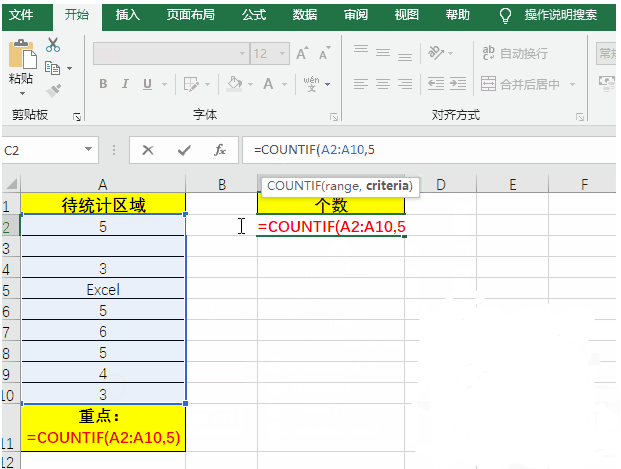Click the Copy icon
621x469 pixels.
[x=53, y=68]
